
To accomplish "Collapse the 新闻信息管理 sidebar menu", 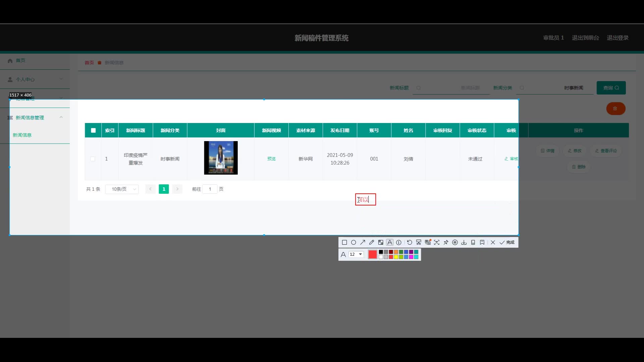I will pyautogui.click(x=35, y=118).
